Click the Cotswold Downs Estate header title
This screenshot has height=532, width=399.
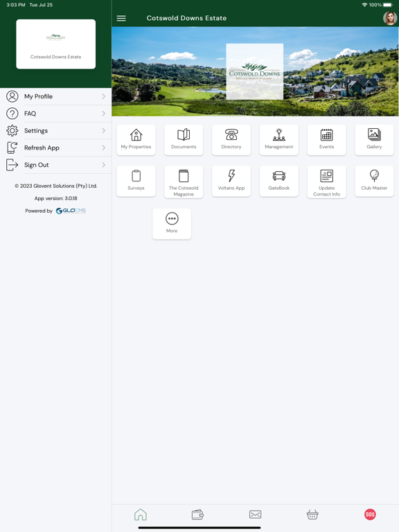[x=186, y=18]
